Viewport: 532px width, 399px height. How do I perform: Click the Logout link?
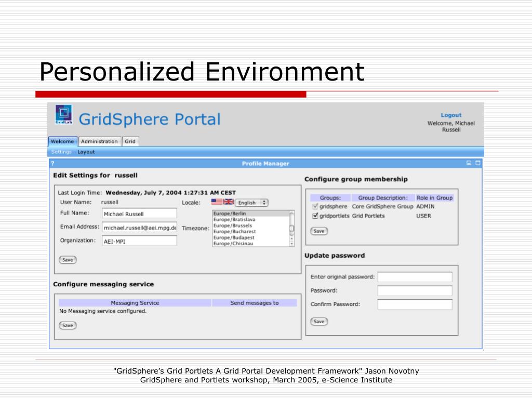451,115
